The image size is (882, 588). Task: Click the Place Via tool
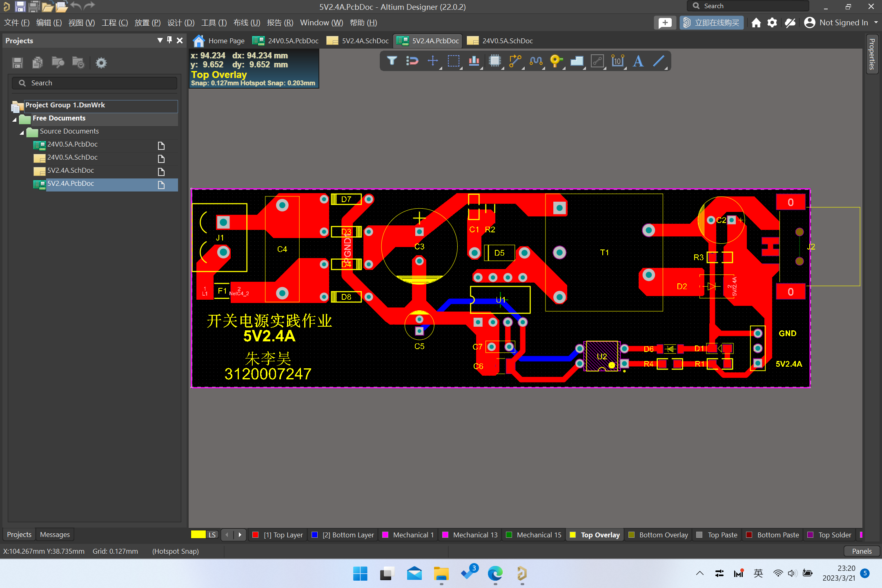(x=556, y=61)
